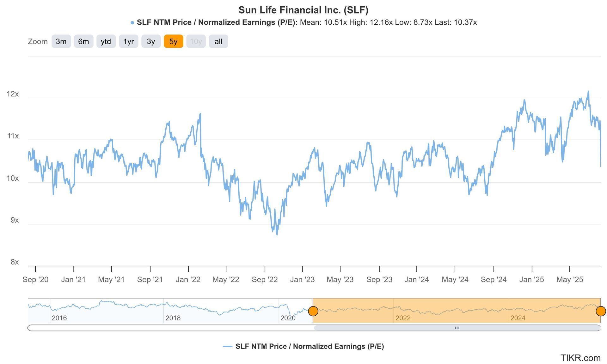
Task: Click the 2018 label in the navigator
Action: click(173, 318)
